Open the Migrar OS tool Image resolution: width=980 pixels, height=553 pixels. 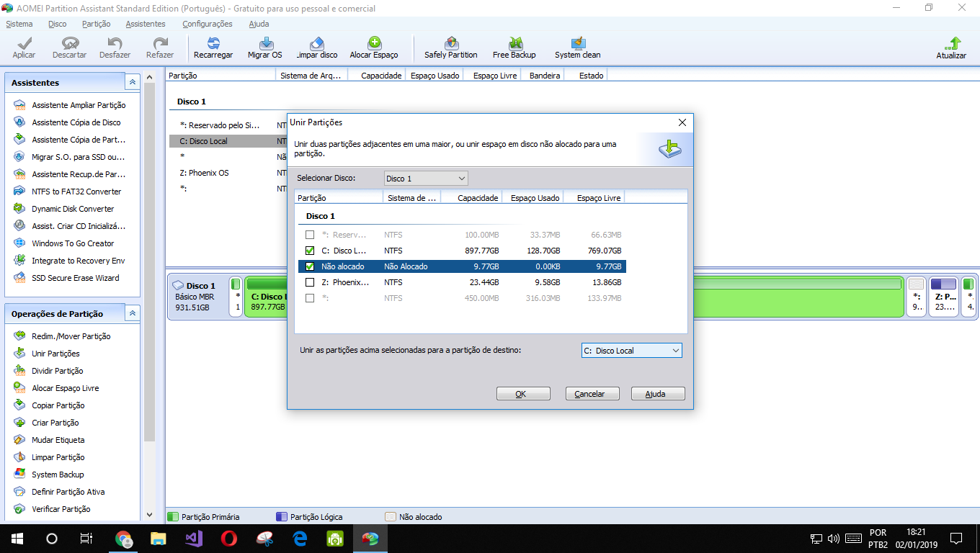(265, 48)
